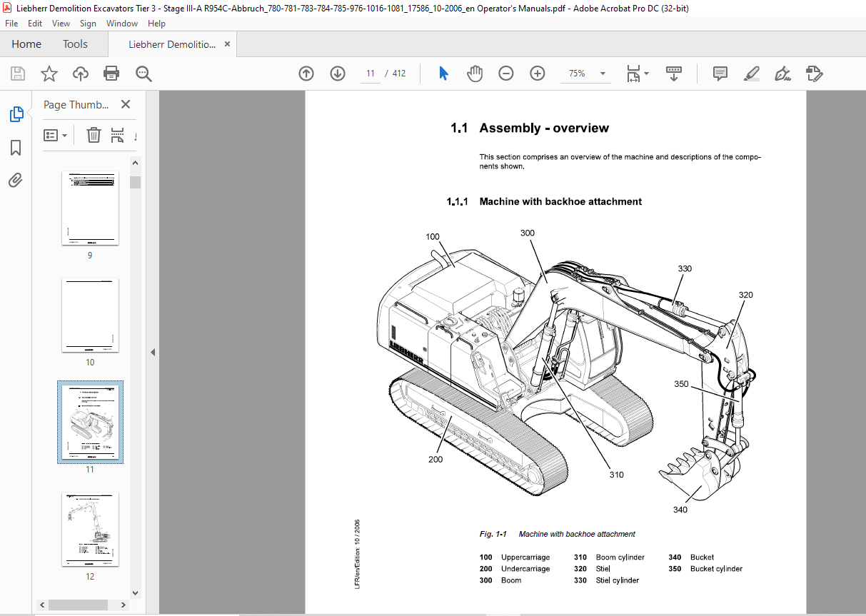Click the Fit page width icon
Image resolution: width=866 pixels, height=616 pixels.
pos(633,74)
